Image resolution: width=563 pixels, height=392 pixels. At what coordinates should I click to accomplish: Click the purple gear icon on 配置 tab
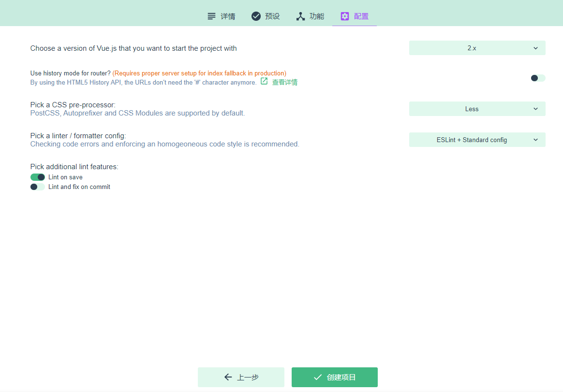[x=344, y=16]
